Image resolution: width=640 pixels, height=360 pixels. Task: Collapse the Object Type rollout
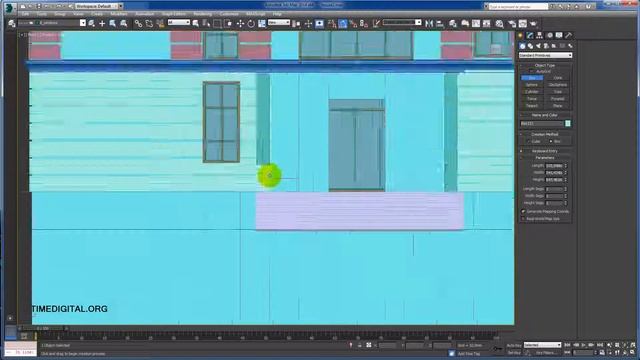(x=545, y=65)
